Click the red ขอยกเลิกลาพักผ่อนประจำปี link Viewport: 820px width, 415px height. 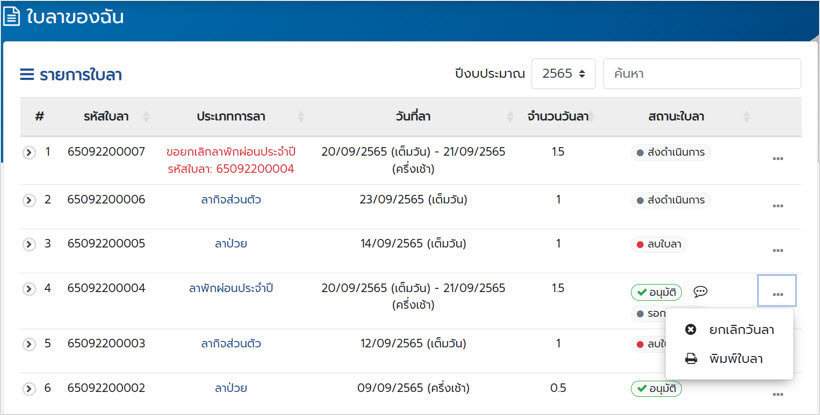pyautogui.click(x=230, y=152)
